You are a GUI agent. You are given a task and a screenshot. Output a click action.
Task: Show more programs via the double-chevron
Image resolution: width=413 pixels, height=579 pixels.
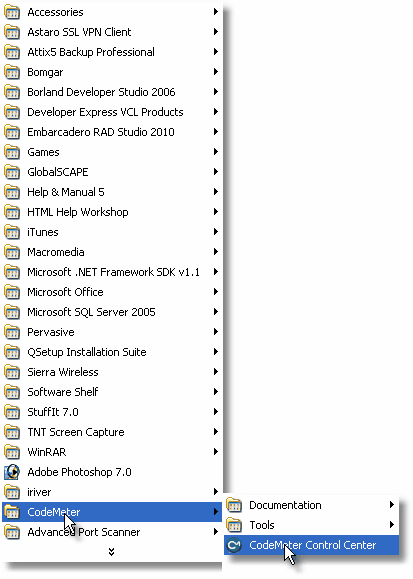click(112, 552)
